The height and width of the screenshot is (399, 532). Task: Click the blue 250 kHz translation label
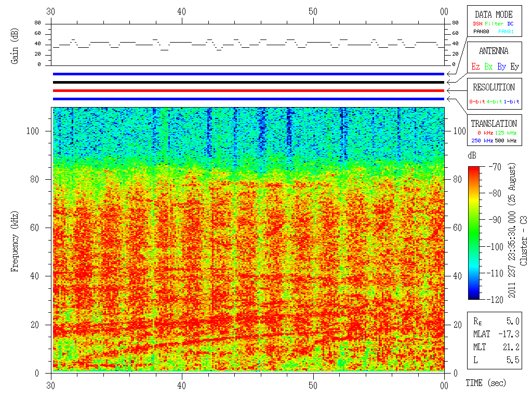coord(482,140)
